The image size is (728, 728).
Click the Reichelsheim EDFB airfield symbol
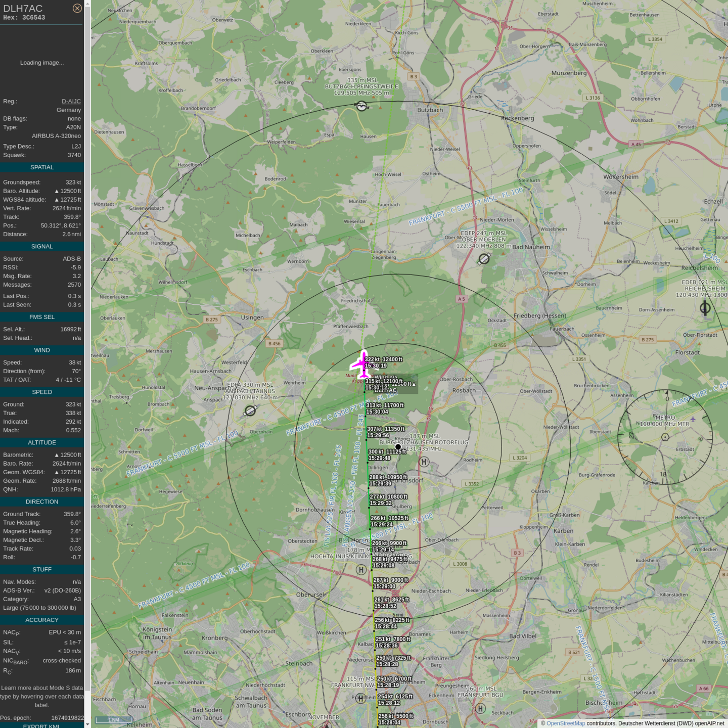[705, 307]
